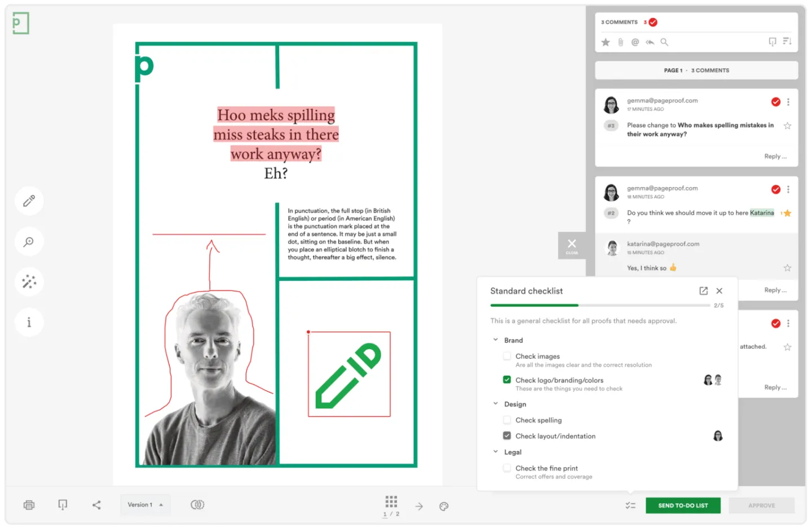
Task: Pop out the Standard checklist
Action: (x=703, y=291)
